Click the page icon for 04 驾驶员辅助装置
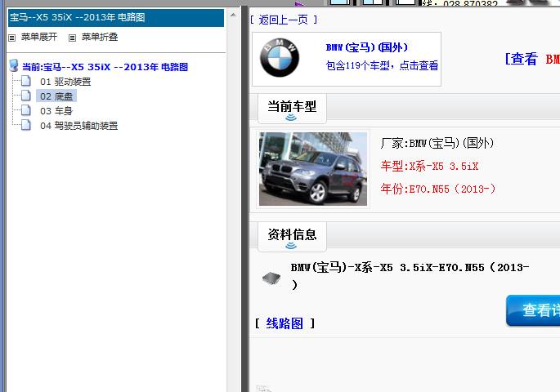Viewport: 560px width, 392px height. pyautogui.click(x=25, y=125)
